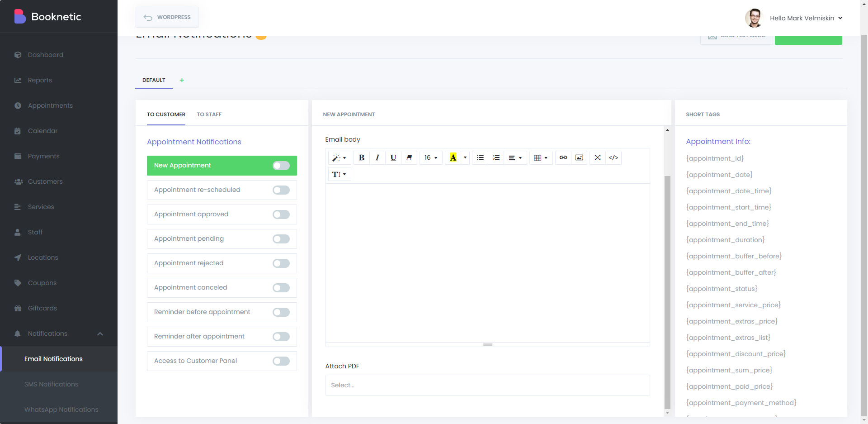Toggle bold text in the email editor
868x424 pixels.
[361, 157]
